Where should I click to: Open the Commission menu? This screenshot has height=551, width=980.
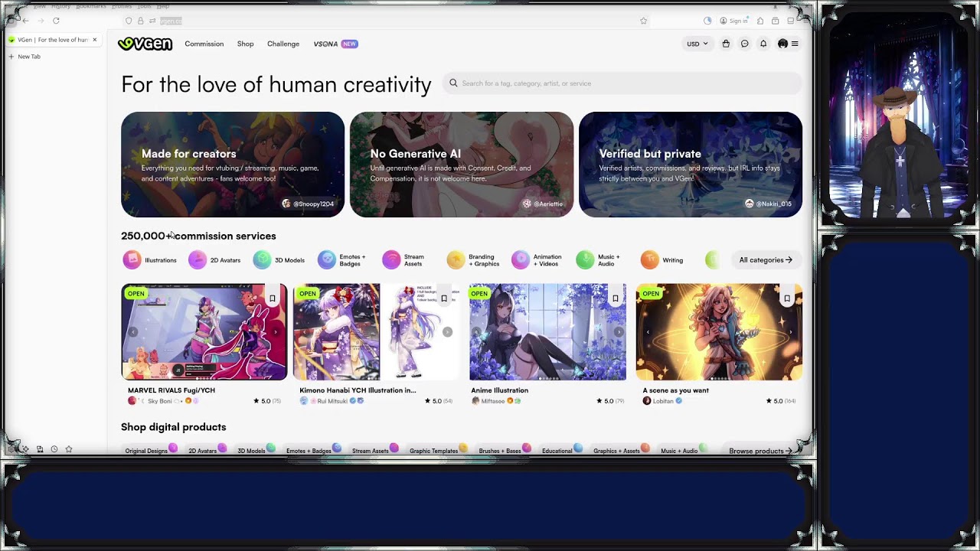pos(204,44)
